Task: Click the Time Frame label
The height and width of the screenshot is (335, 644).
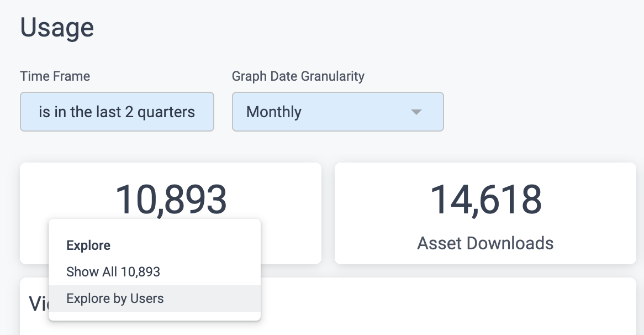Action: [x=55, y=76]
